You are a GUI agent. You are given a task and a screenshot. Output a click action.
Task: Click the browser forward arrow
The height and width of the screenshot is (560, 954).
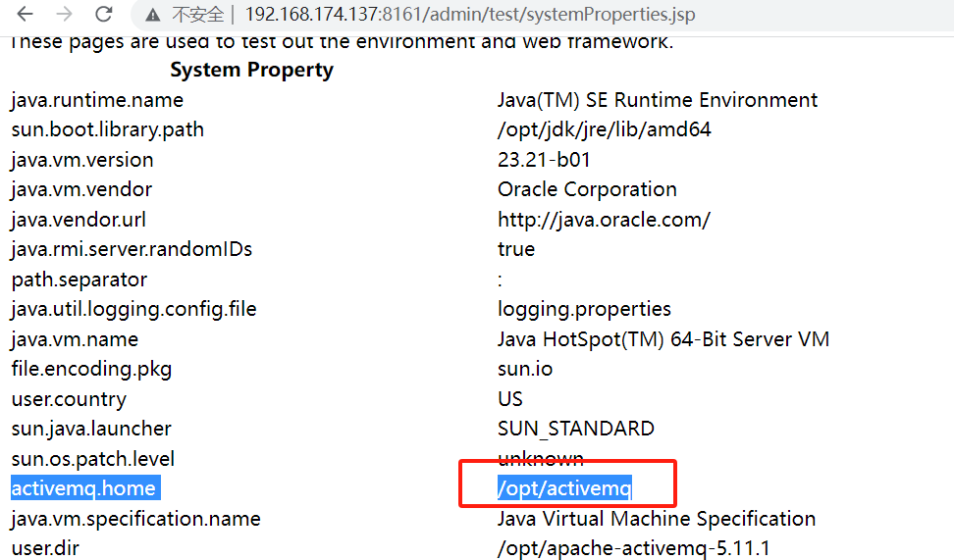64,14
